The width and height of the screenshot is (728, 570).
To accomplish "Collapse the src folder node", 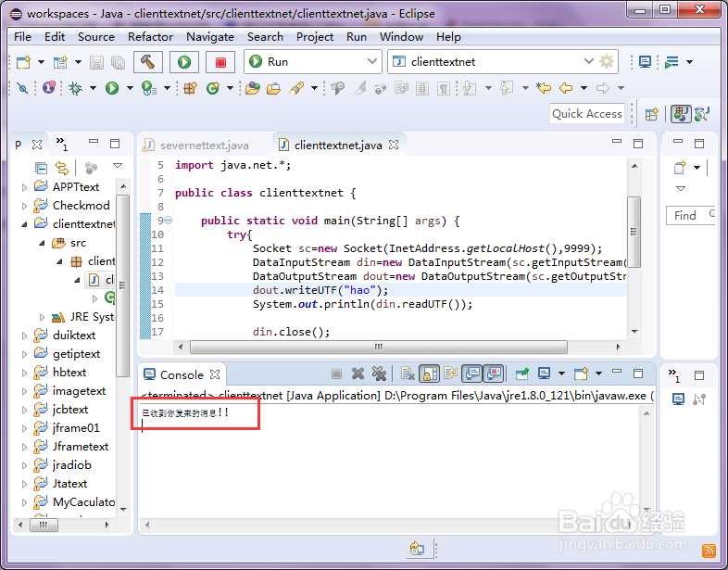I will (42, 243).
